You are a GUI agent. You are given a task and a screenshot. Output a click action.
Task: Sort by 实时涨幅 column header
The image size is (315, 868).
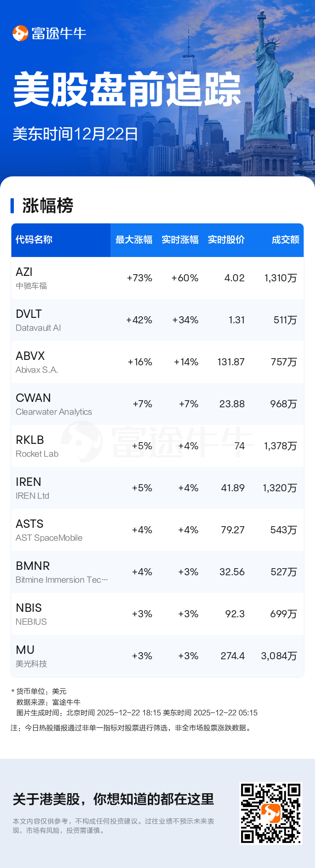tap(180, 240)
